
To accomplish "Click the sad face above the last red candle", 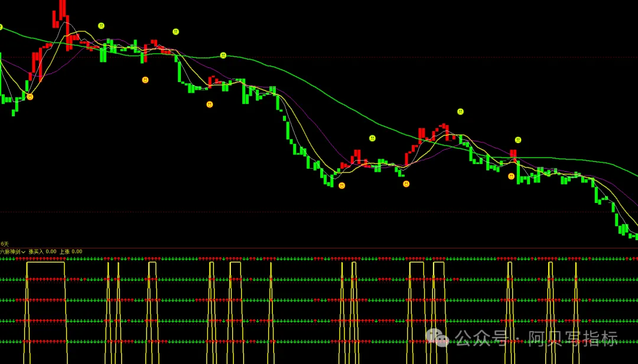I will tap(518, 140).
